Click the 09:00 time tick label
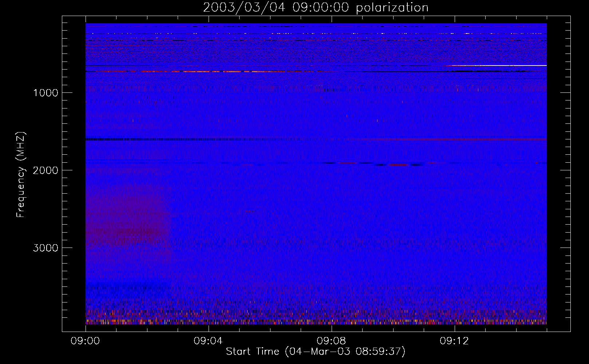This screenshot has width=589, height=364. pyautogui.click(x=86, y=341)
